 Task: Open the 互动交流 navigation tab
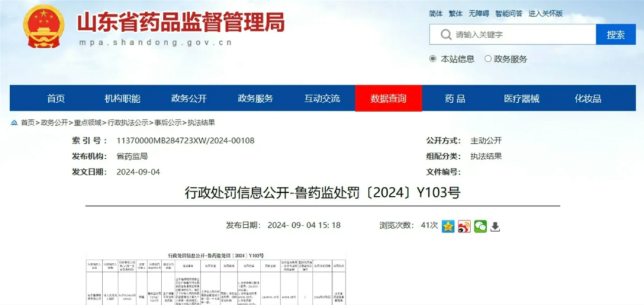(x=322, y=98)
